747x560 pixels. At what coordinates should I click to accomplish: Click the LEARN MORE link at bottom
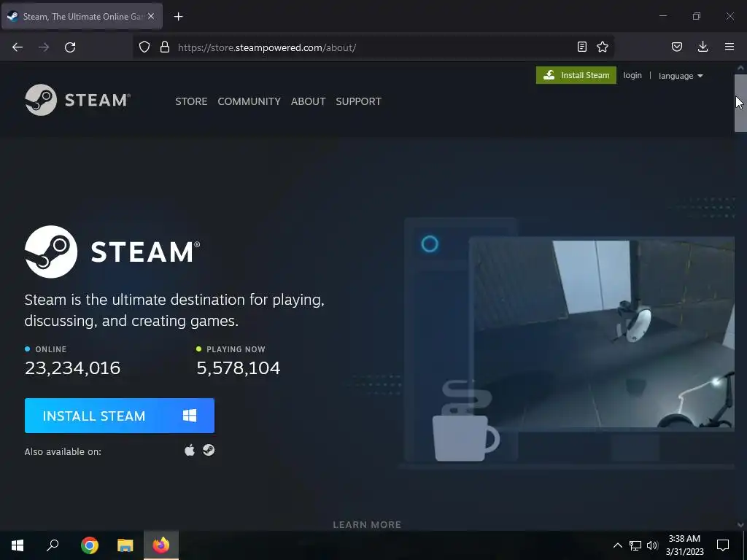click(367, 525)
